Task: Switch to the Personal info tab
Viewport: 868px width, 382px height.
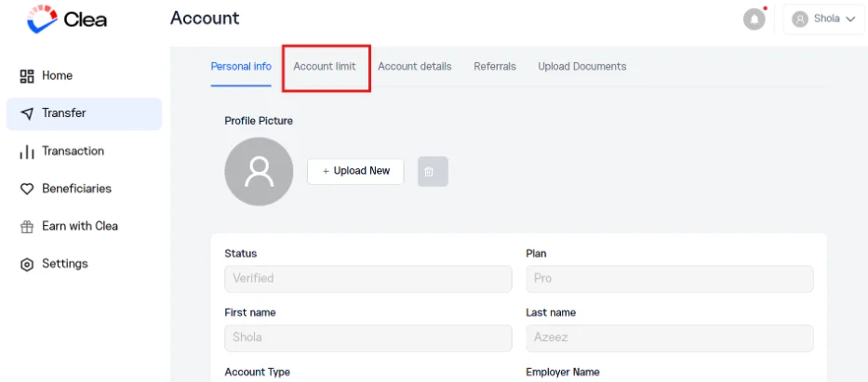Action: coord(241,67)
